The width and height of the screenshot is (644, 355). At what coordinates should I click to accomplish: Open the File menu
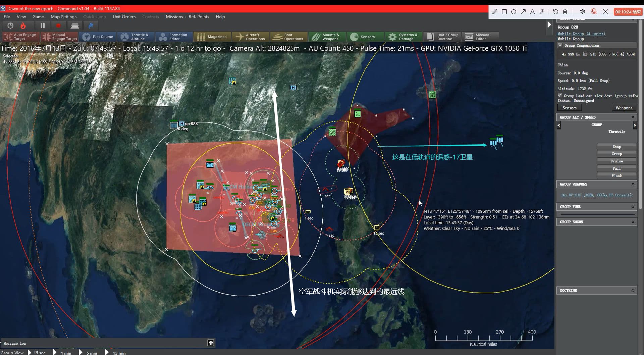coord(7,16)
